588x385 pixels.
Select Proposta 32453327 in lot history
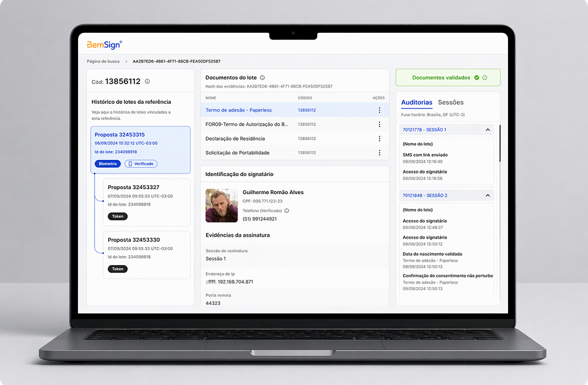coord(146,202)
